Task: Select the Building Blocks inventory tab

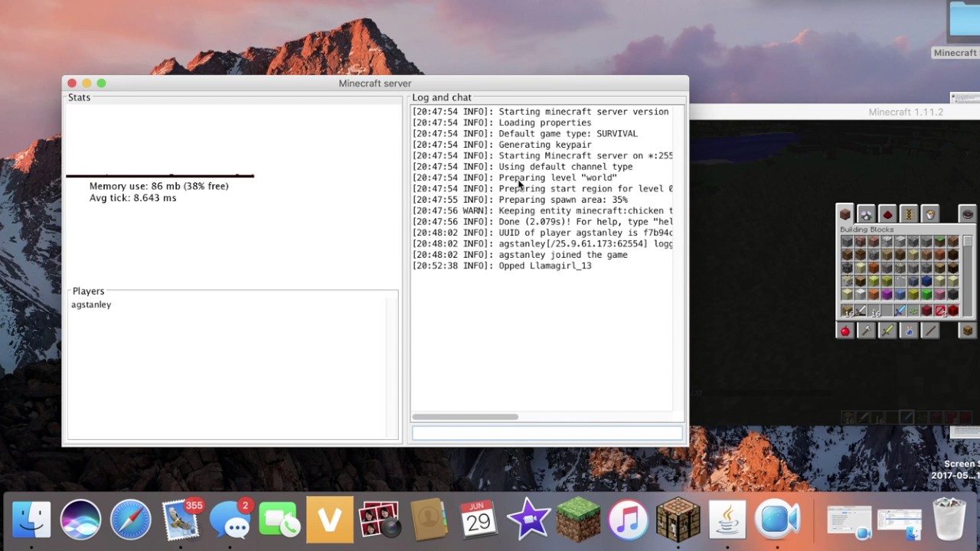Action: [x=845, y=214]
